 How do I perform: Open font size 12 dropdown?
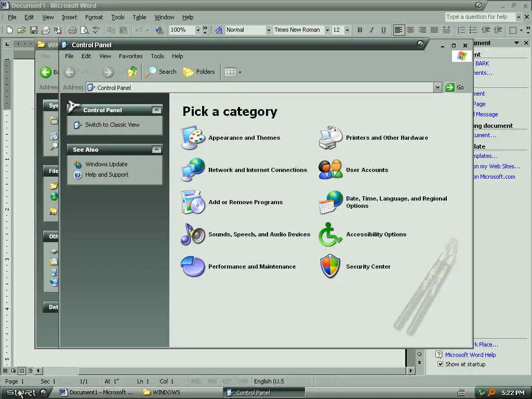click(x=347, y=30)
